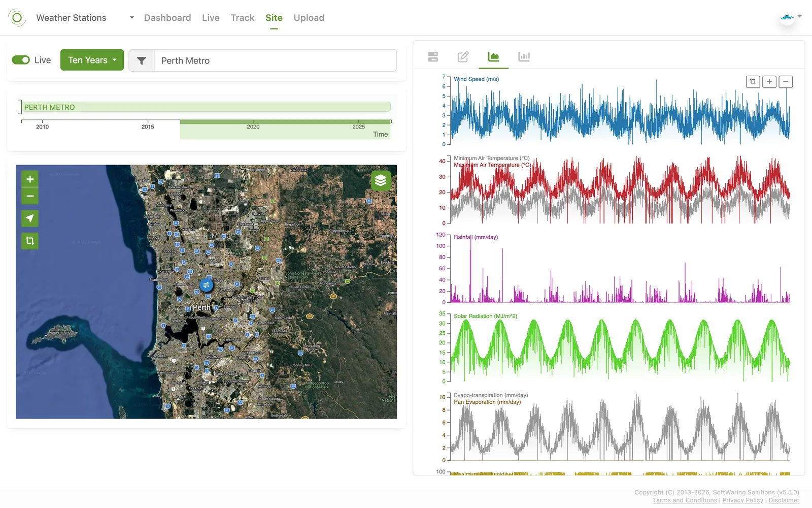Open the edit pencil view icon
The image size is (812, 508).
(463, 56)
